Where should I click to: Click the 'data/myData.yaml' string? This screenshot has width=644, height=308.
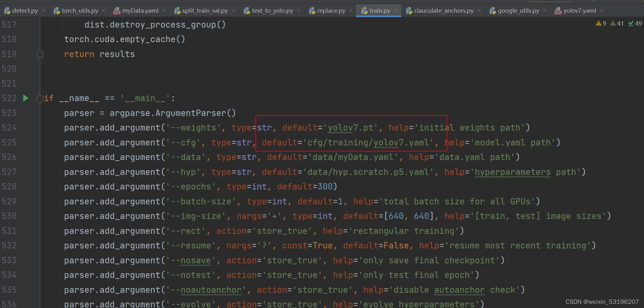(x=353, y=157)
